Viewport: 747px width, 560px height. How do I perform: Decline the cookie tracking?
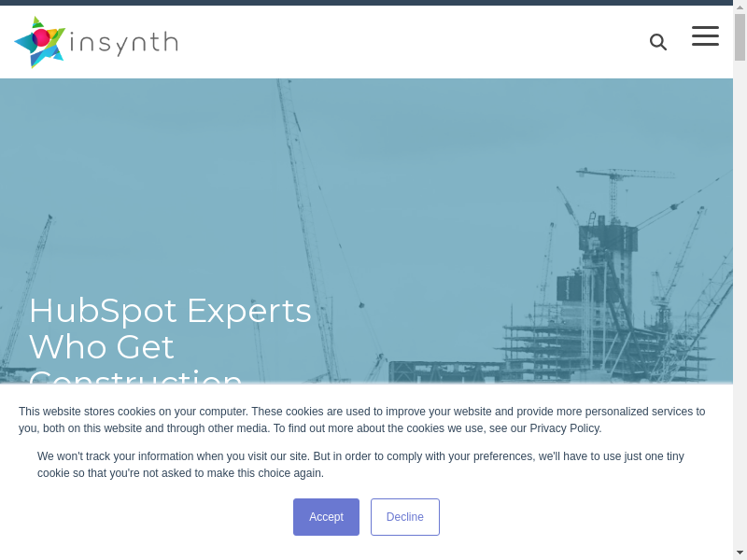[x=404, y=517]
